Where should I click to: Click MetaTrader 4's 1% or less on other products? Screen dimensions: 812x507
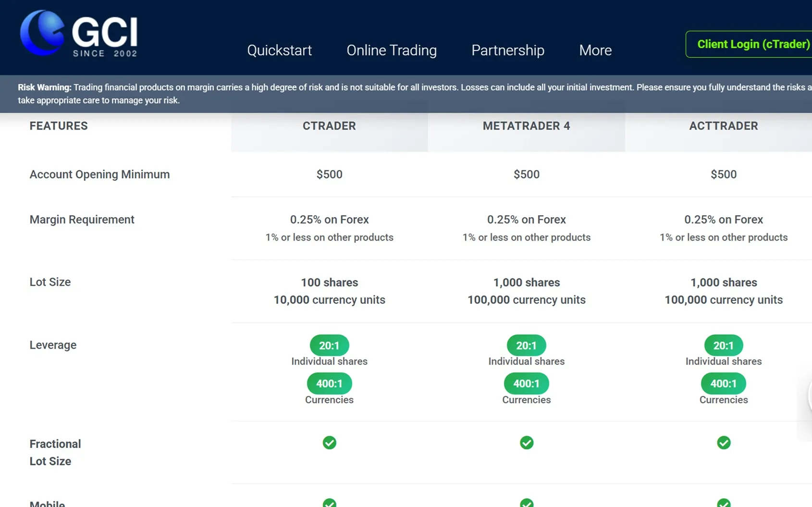pos(527,237)
